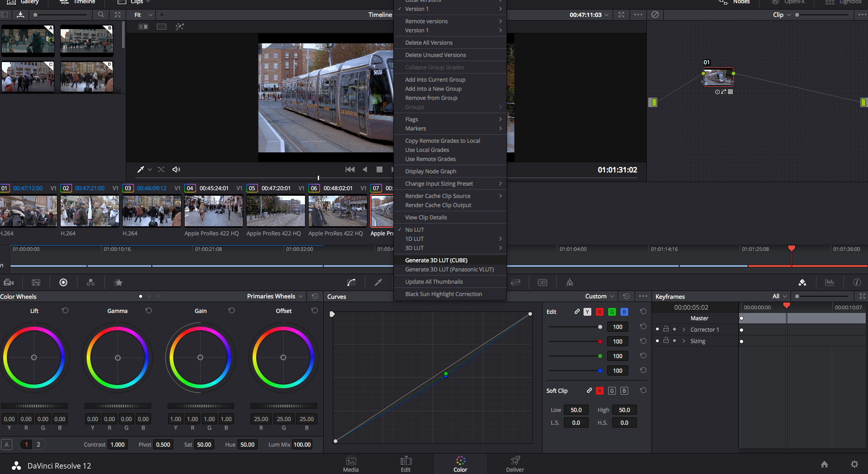Viewport: 868px width, 474px height.
Task: Switch to the Deliver page
Action: pyautogui.click(x=515, y=464)
